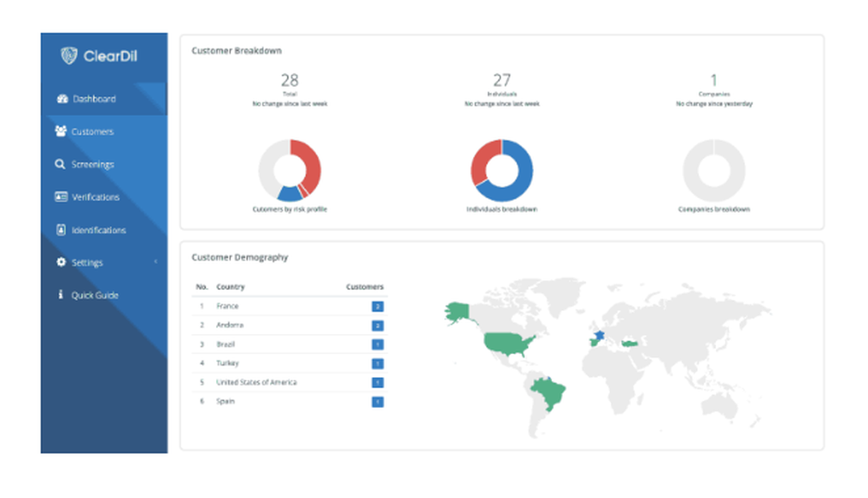The image size is (868, 498).
Task: Click the Customers by risk profile label
Action: pyautogui.click(x=290, y=209)
